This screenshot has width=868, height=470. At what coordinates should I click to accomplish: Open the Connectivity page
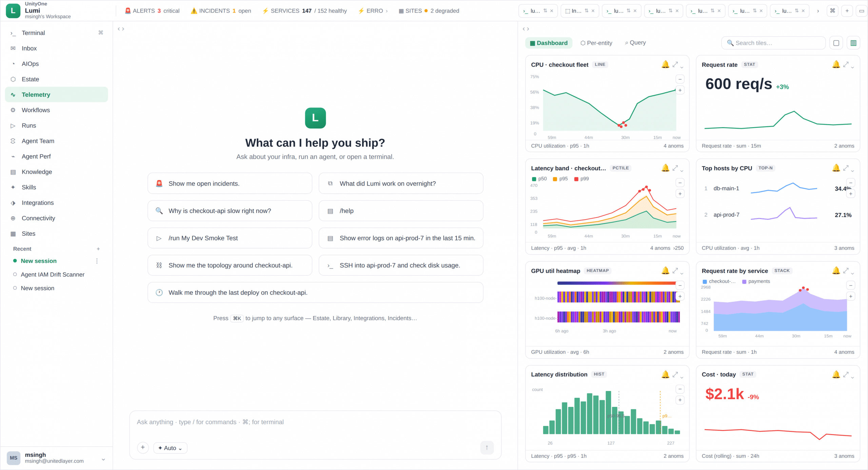click(x=56, y=218)
